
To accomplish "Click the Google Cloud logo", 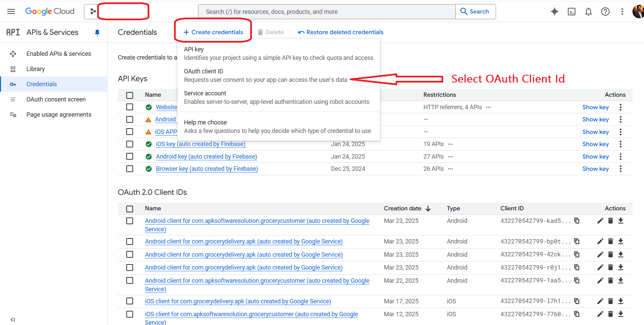I will pos(50,11).
